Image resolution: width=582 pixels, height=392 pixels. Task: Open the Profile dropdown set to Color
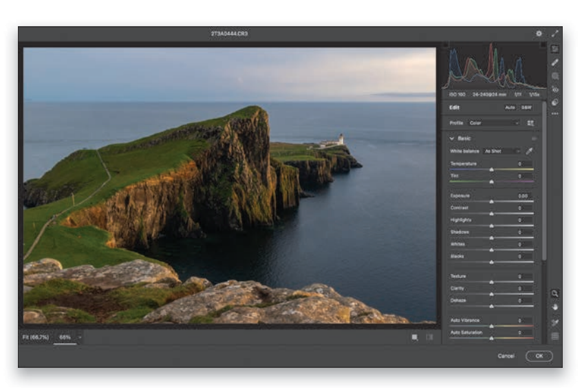pos(493,123)
